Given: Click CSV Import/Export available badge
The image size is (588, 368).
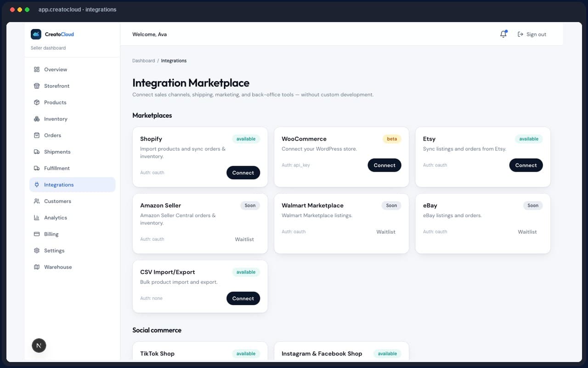Looking at the screenshot, I should 246,272.
